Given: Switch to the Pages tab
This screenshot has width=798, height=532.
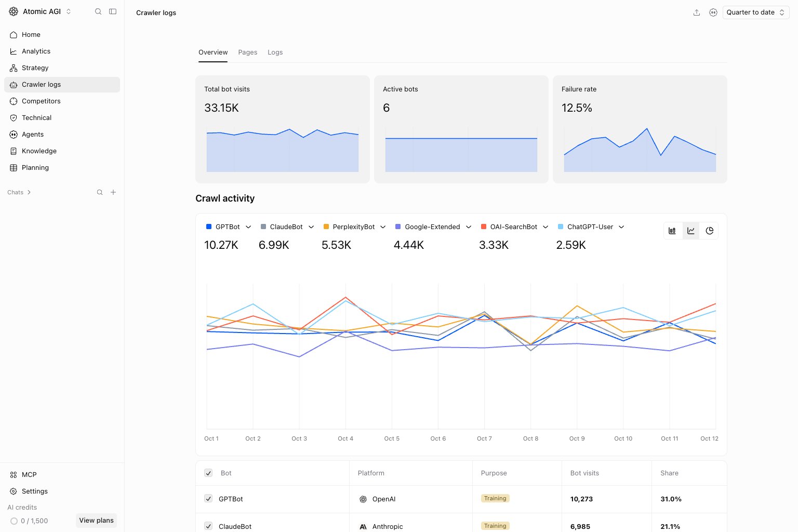Looking at the screenshot, I should [x=248, y=52].
